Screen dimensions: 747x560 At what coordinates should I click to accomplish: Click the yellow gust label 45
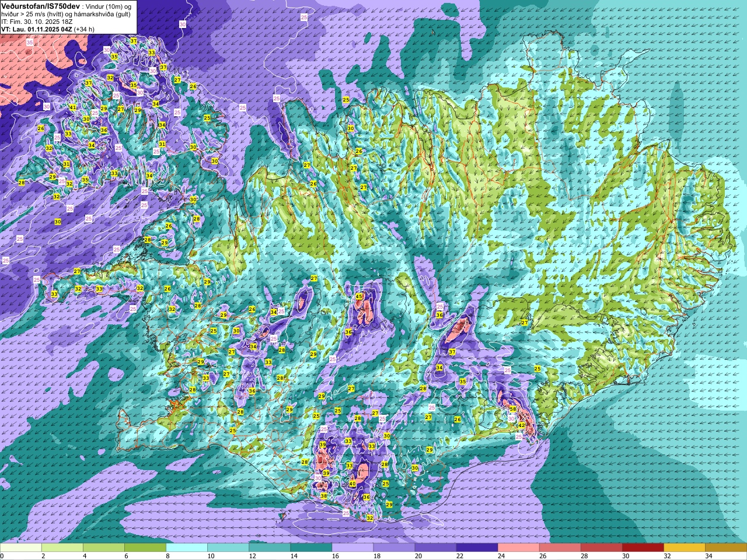[x=359, y=297]
